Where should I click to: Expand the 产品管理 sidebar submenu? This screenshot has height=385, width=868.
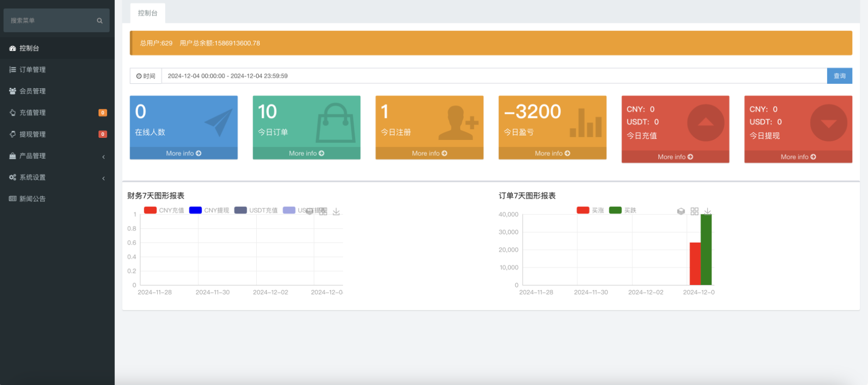(57, 156)
